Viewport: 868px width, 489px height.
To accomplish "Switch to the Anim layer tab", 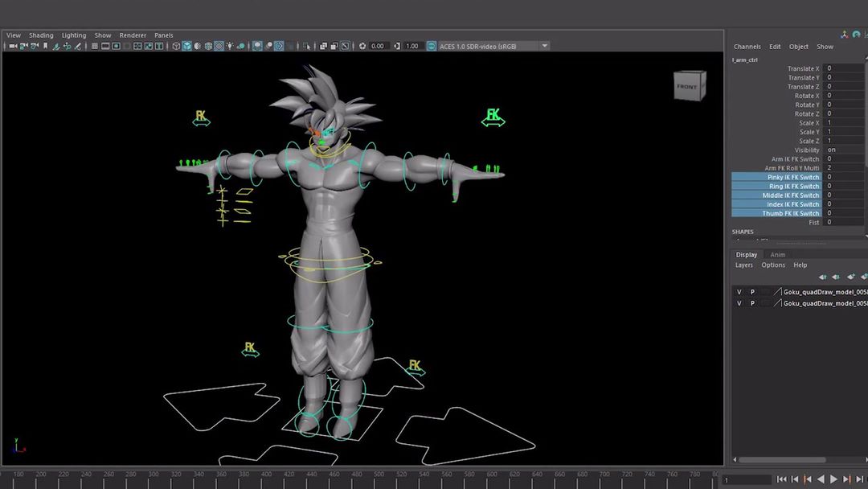I will coord(778,255).
